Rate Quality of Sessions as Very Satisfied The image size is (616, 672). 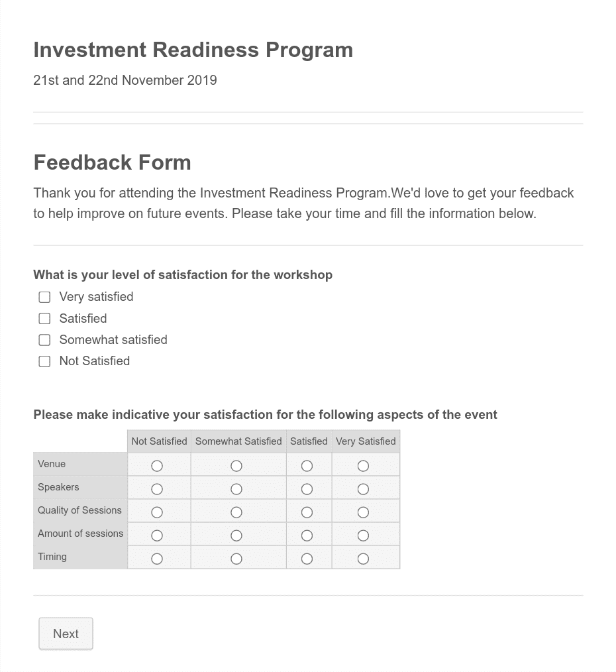363,512
